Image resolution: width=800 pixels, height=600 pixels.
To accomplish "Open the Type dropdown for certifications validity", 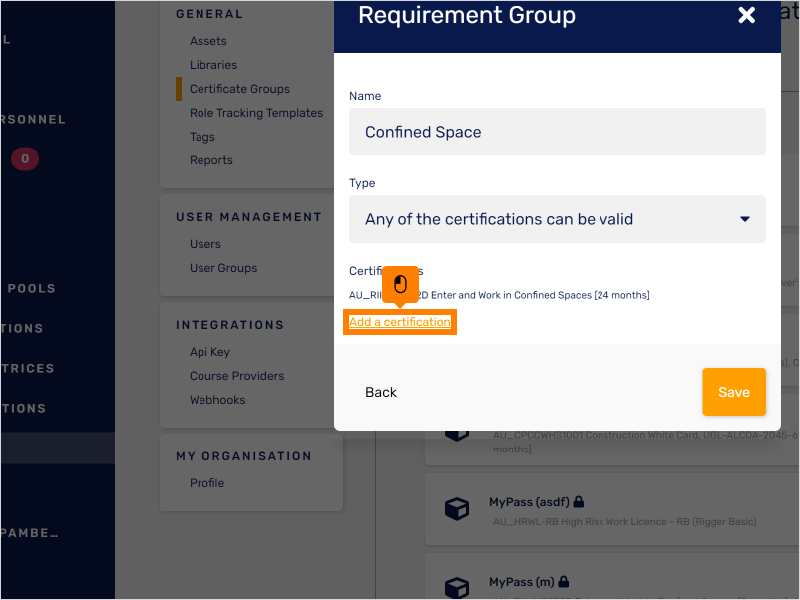I will click(x=557, y=218).
